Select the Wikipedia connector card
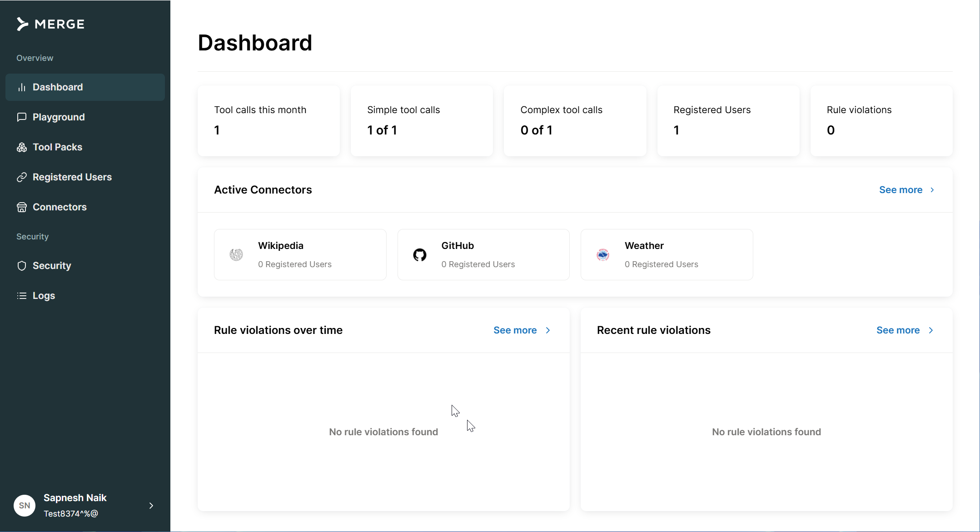 (300, 255)
